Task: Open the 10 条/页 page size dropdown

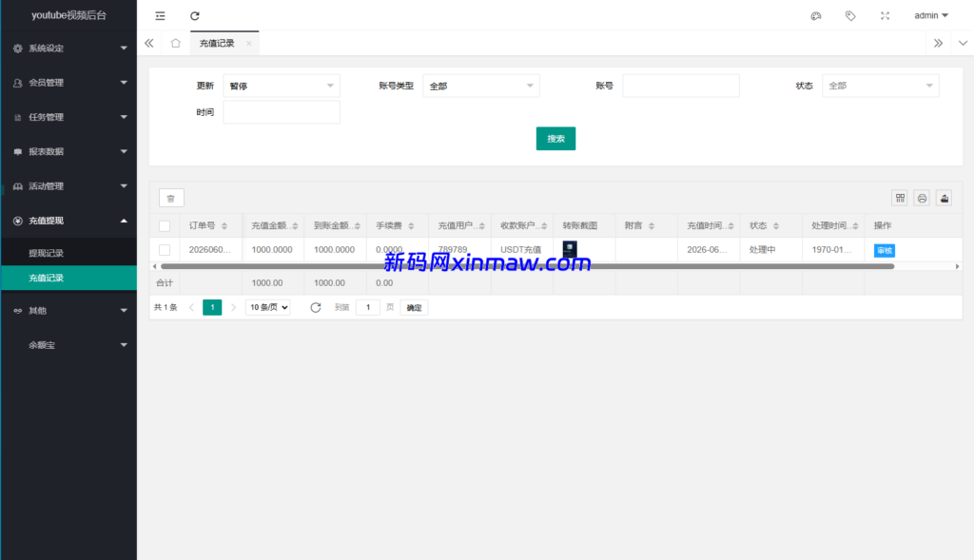Action: pyautogui.click(x=267, y=307)
